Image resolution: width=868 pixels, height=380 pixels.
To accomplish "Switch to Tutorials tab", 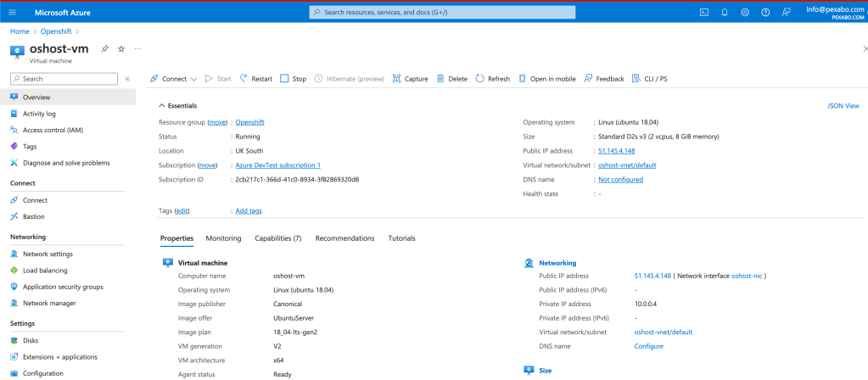I will click(402, 238).
